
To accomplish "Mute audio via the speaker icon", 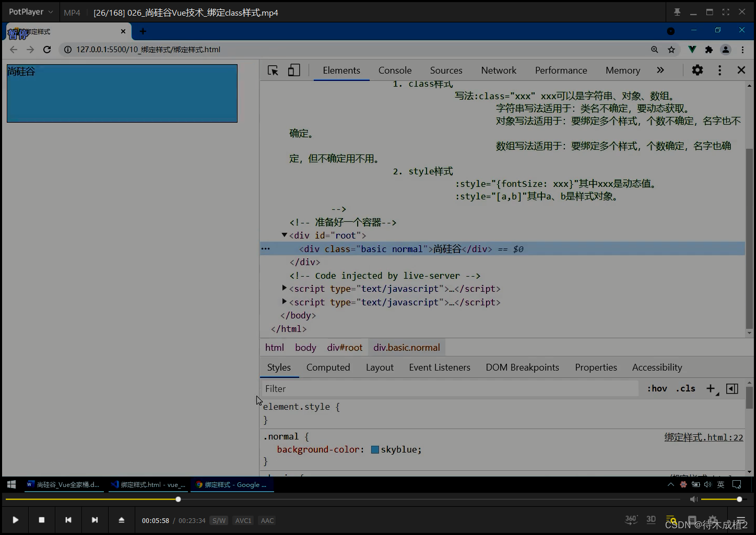I will click(x=693, y=500).
